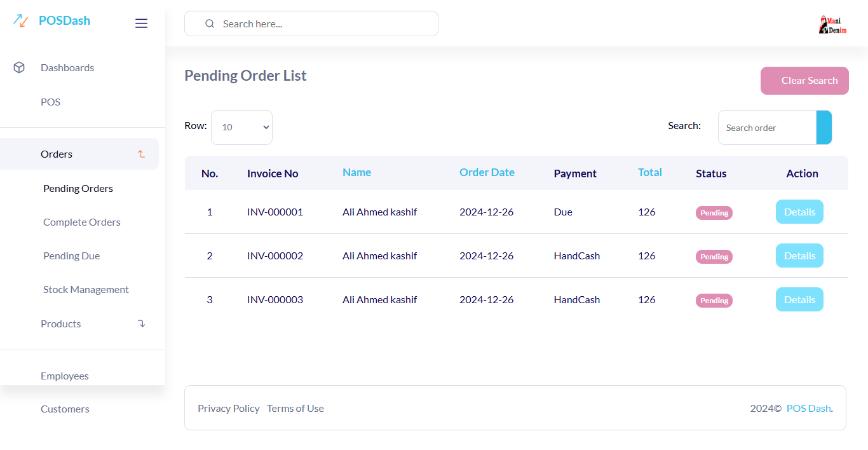Go to Pending Orders
This screenshot has height=450, width=868.
click(78, 188)
